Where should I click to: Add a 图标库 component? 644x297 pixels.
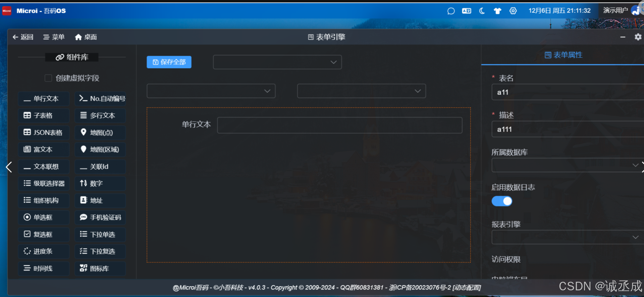[x=100, y=269]
